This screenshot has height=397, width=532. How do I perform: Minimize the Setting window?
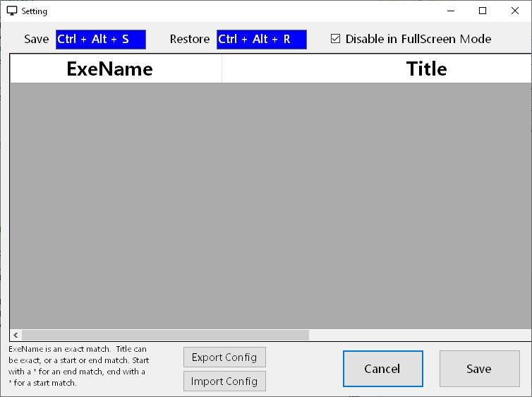pos(451,11)
